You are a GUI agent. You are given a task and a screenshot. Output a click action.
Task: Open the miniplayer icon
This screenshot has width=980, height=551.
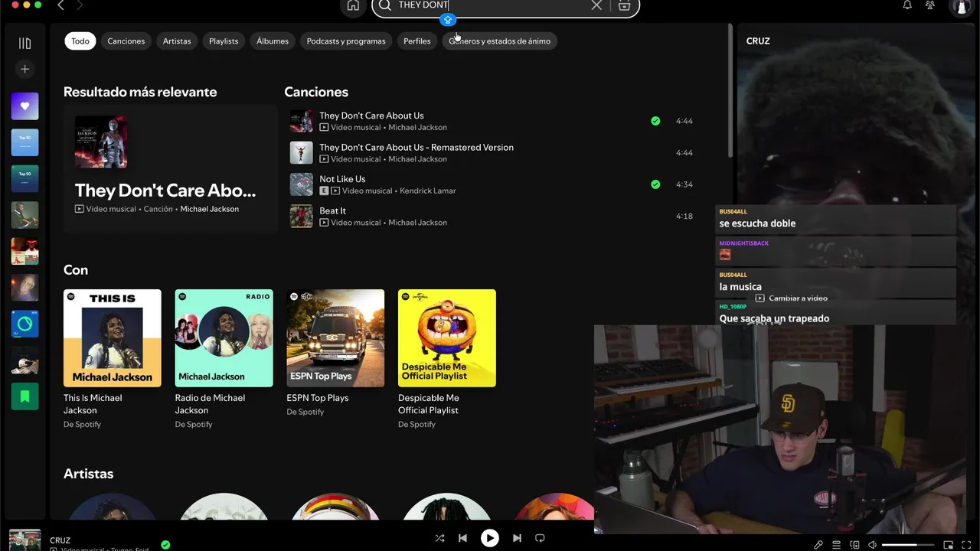(948, 545)
